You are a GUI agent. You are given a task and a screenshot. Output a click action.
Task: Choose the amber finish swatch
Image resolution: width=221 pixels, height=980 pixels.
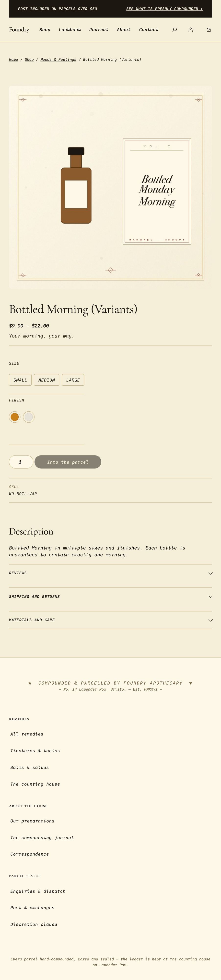click(x=14, y=417)
